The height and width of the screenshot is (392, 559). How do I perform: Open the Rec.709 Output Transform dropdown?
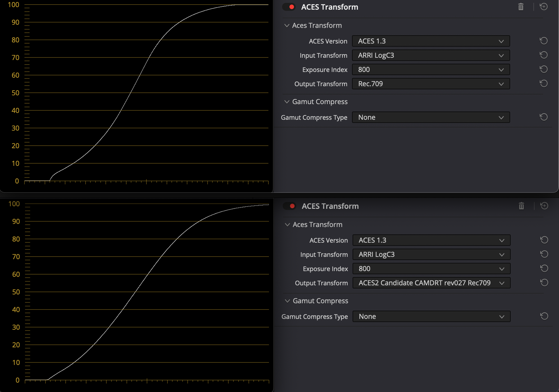click(431, 84)
